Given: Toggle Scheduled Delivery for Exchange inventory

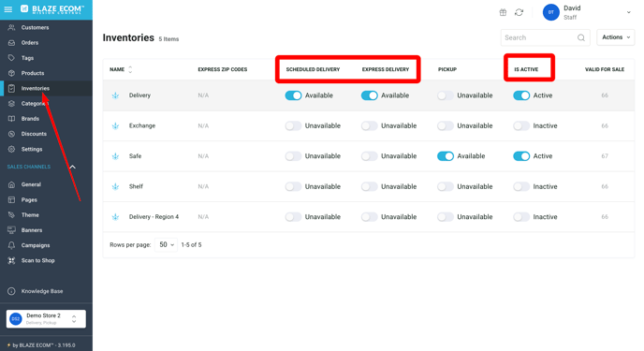Looking at the screenshot, I should click(293, 126).
